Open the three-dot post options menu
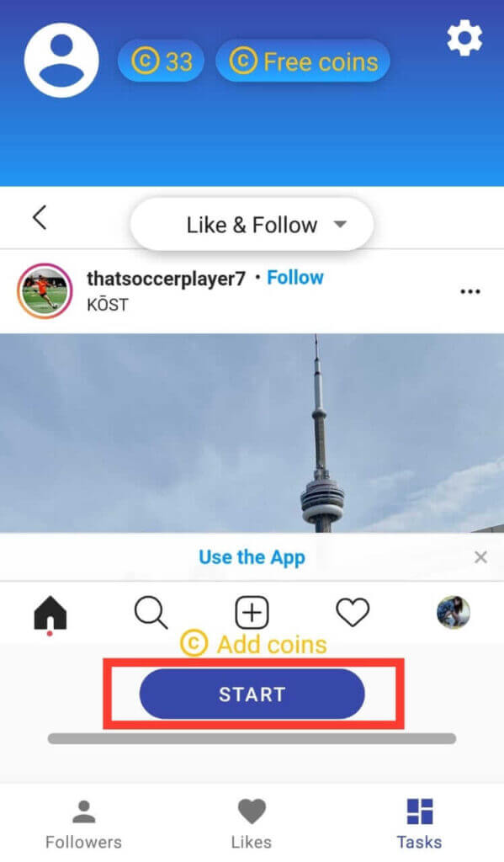The height and width of the screenshot is (862, 504). pyautogui.click(x=470, y=291)
